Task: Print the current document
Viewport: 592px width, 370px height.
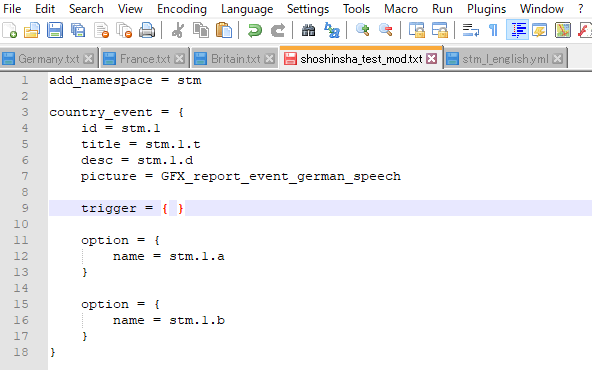Action: [x=147, y=30]
